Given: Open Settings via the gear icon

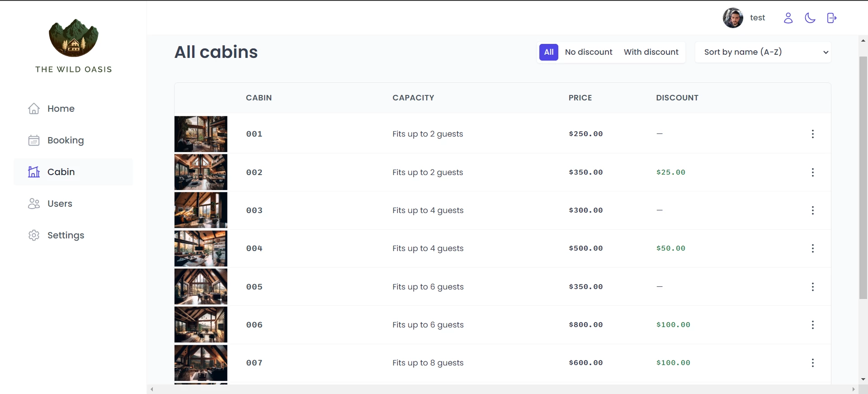Looking at the screenshot, I should click(34, 235).
